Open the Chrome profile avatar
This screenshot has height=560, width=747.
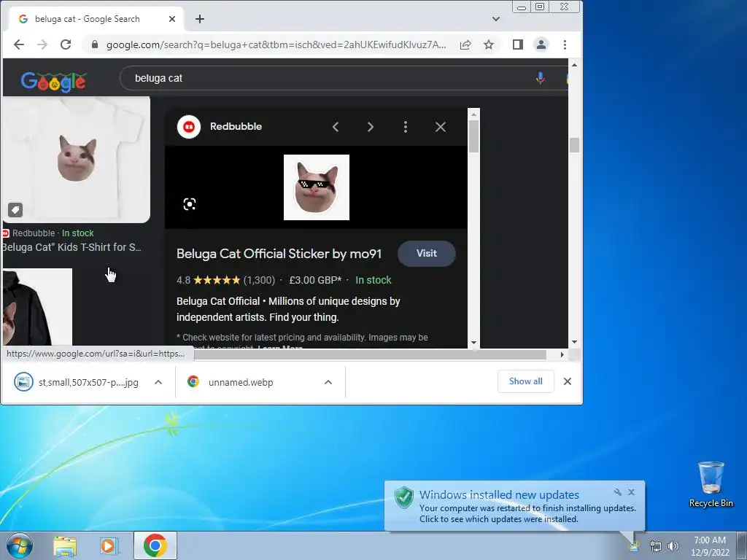tap(541, 44)
